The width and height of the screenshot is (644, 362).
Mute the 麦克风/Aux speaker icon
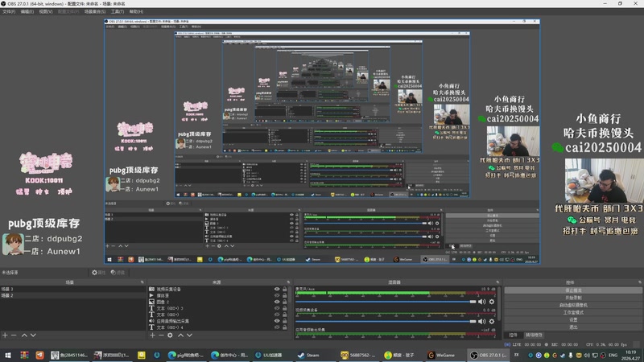point(481,302)
